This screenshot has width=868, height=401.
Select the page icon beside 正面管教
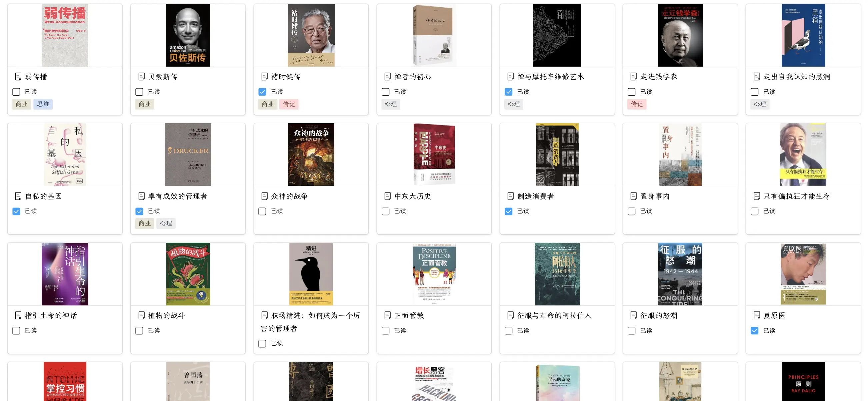pos(387,315)
